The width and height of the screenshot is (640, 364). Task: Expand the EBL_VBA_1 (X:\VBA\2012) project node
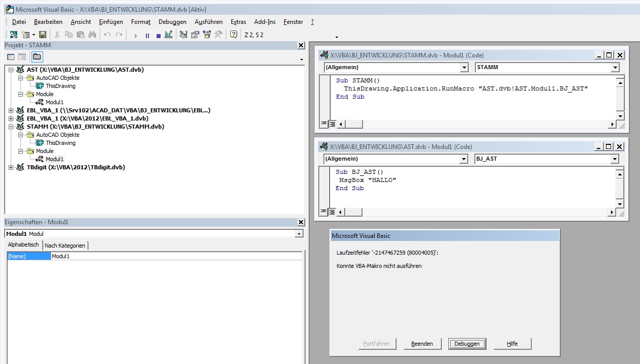tap(11, 118)
